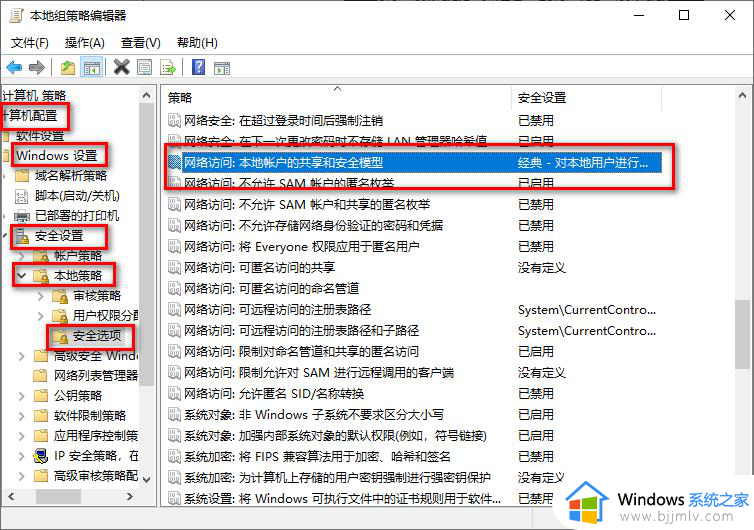Image resolution: width=754 pixels, height=530 pixels.
Task: Select 计算机配置 in the tree
Action: 31,116
